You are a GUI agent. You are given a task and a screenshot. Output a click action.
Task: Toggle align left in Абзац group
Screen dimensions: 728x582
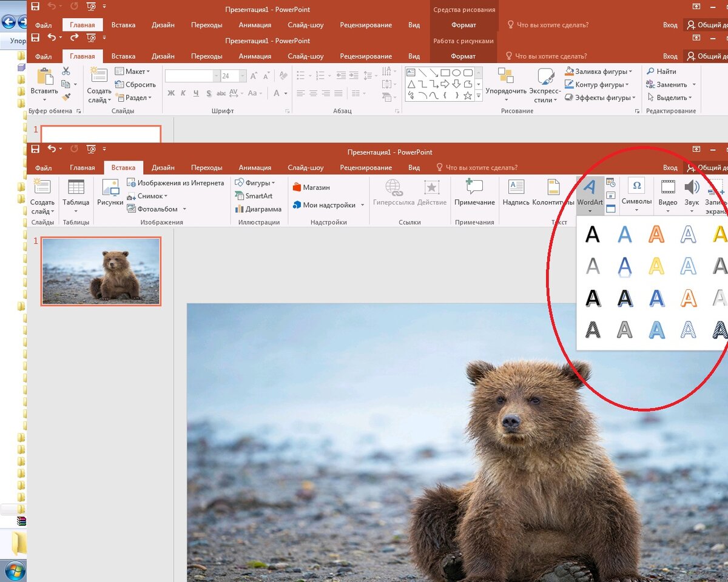tap(300, 93)
